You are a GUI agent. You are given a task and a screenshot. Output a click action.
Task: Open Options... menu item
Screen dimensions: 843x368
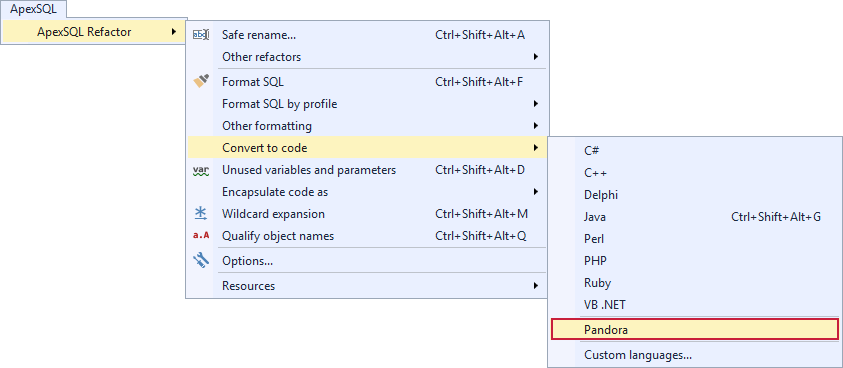point(367,261)
